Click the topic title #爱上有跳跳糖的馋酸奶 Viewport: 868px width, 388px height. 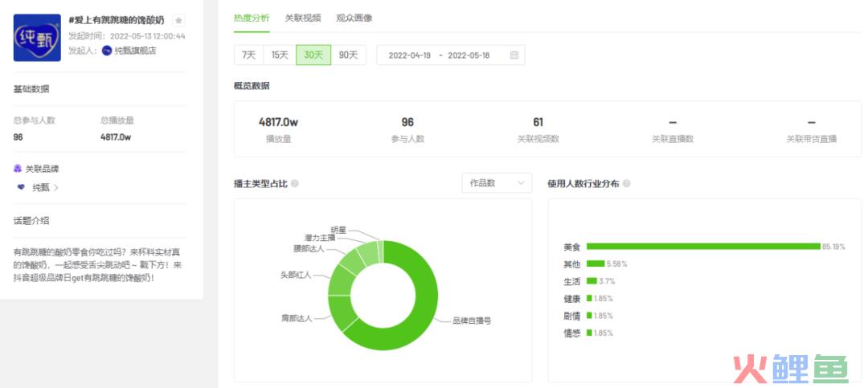117,20
